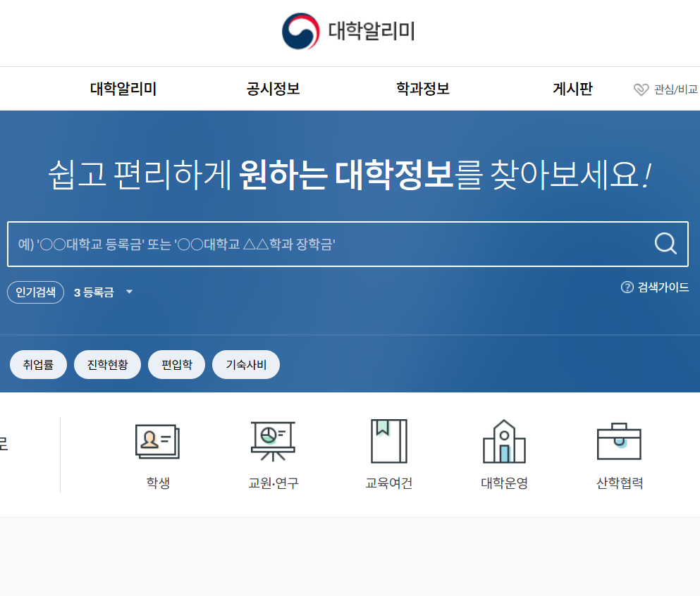Open the 학생 category icon
Viewport: 700px width, 596px height.
[x=158, y=441]
